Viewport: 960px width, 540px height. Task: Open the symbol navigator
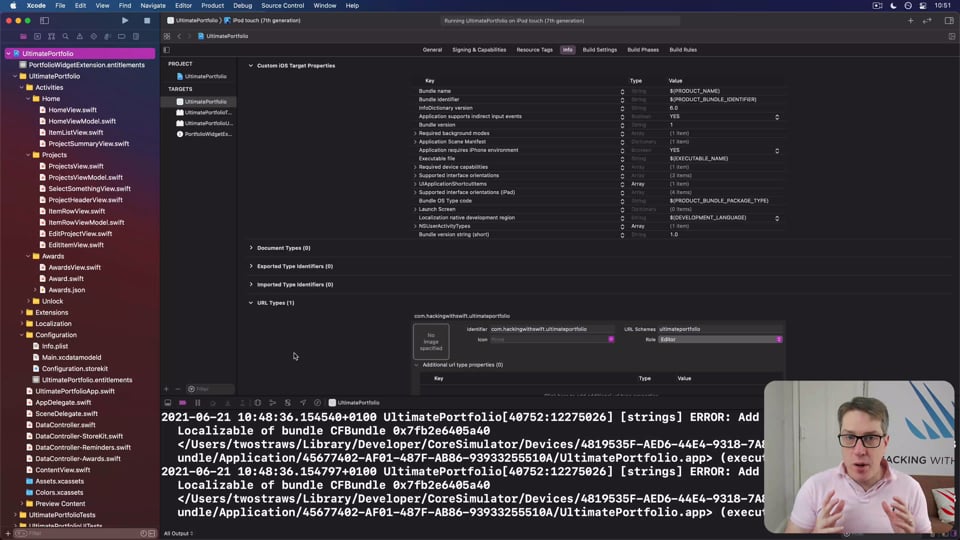51,36
